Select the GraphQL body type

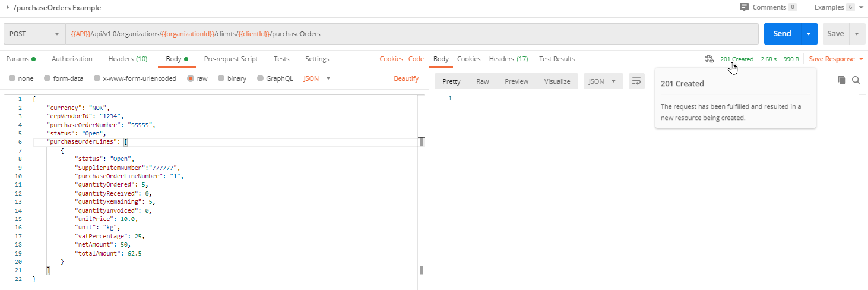261,78
